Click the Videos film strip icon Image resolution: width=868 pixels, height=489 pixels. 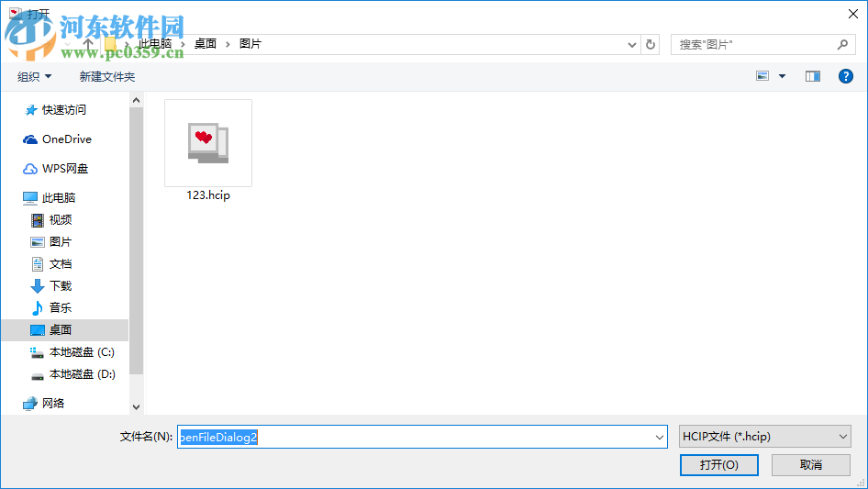pos(37,220)
